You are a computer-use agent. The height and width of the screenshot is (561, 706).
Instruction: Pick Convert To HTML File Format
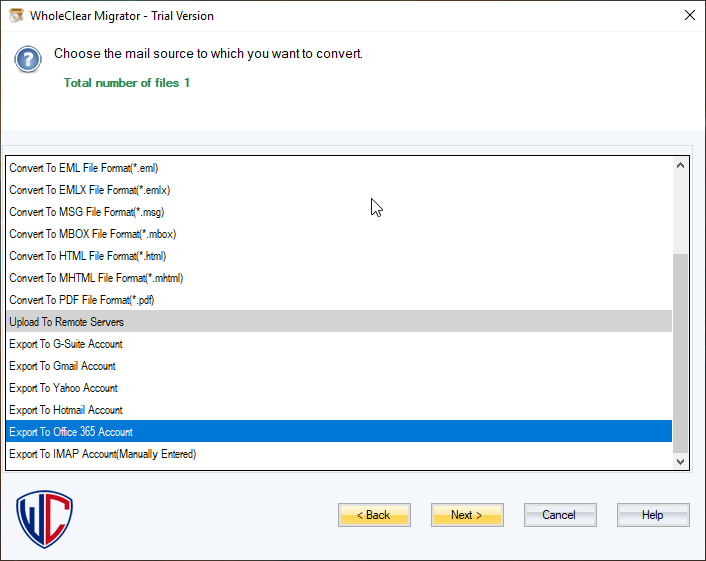click(87, 256)
